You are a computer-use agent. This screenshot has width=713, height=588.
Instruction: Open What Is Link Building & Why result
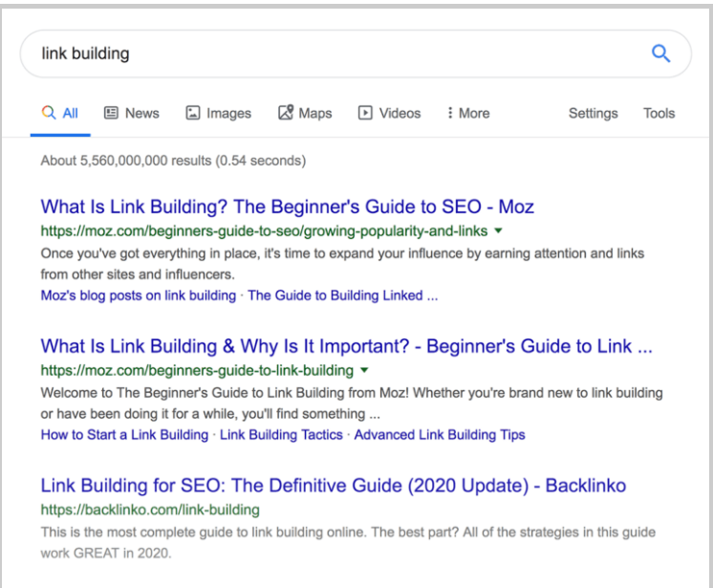[346, 346]
